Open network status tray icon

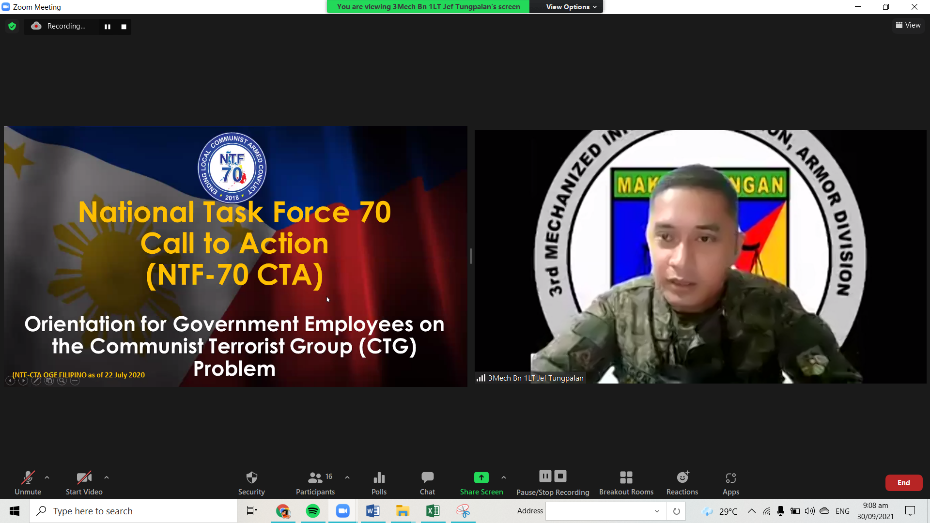[x=766, y=511]
